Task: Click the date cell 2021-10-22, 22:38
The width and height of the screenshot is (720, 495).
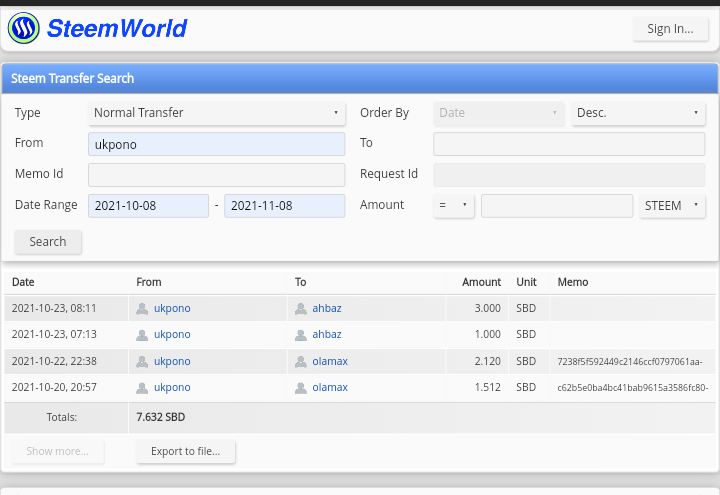Action: pyautogui.click(x=54, y=361)
